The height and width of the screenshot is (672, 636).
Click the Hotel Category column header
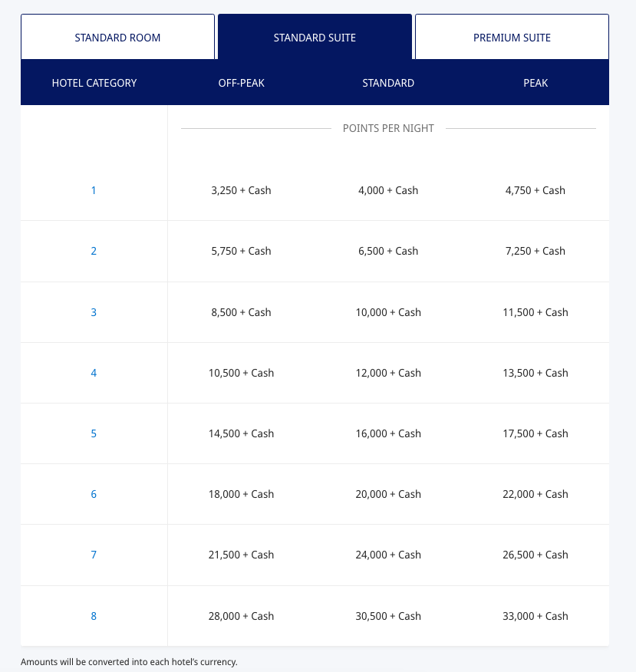click(94, 83)
